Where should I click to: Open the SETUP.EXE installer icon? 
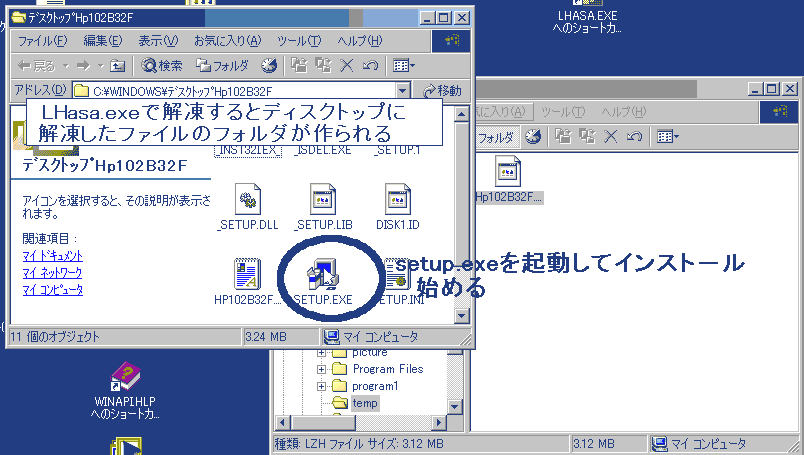323,276
